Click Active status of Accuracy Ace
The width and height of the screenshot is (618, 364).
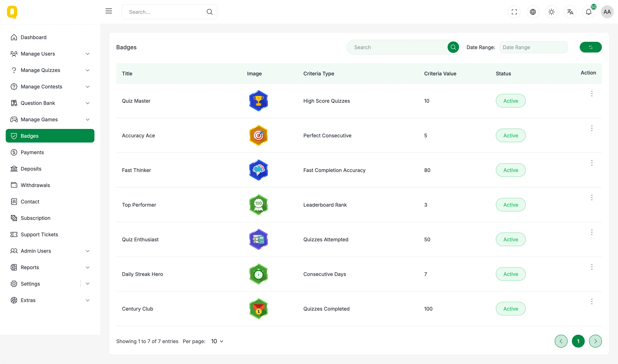(x=511, y=135)
